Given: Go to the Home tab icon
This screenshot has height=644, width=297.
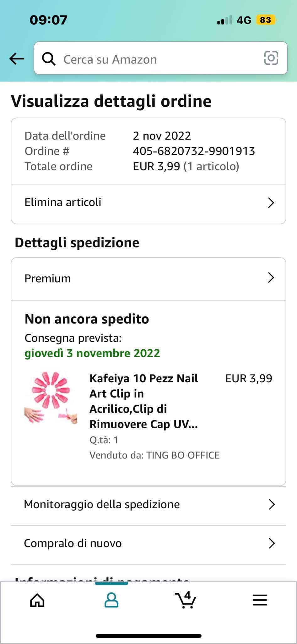Looking at the screenshot, I should tap(37, 600).
